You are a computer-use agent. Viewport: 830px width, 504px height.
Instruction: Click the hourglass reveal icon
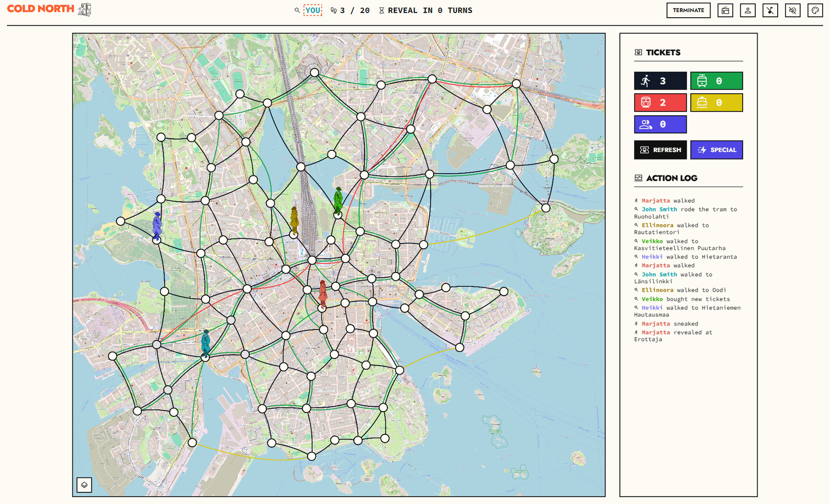(x=382, y=10)
